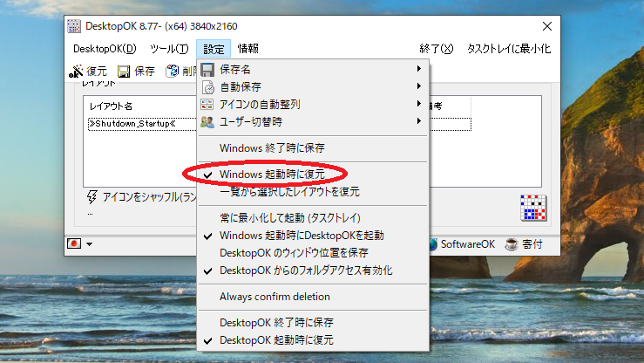The image size is (644, 363).
Task: Click the 自動保存 clock menu icon
Action: point(208,87)
